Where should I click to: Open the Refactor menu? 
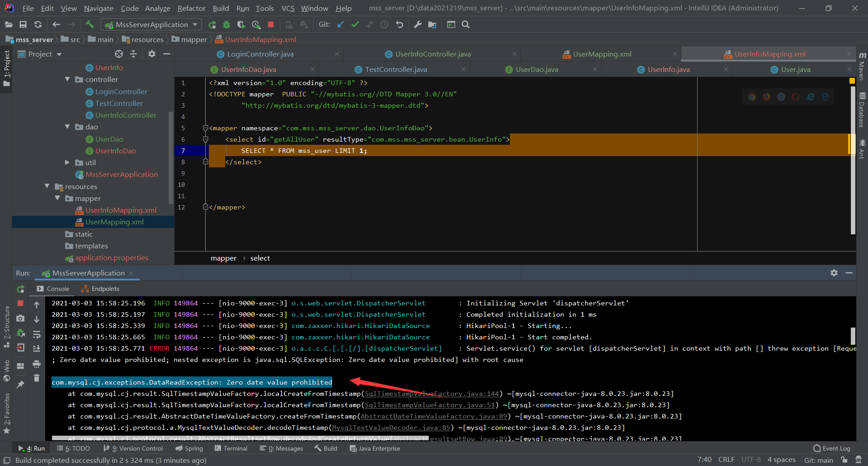pyautogui.click(x=191, y=8)
